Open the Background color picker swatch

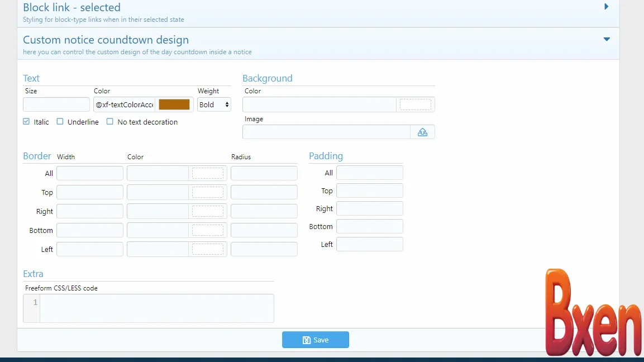[x=416, y=104]
